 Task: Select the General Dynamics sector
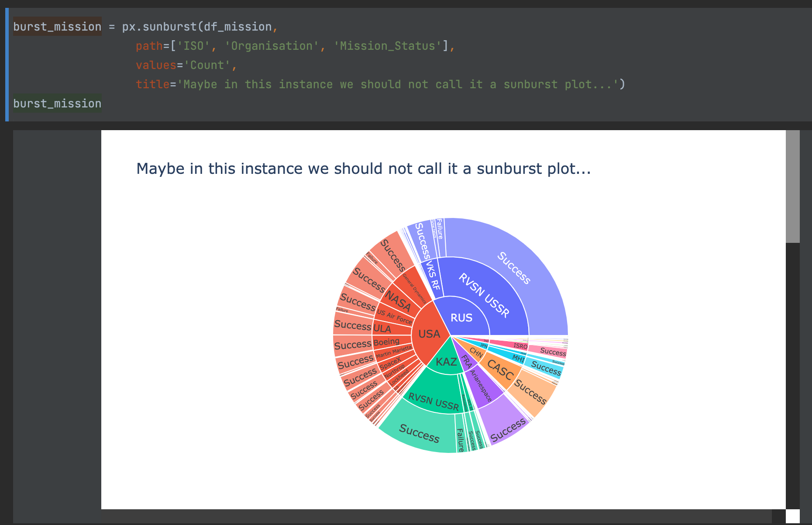click(x=414, y=288)
